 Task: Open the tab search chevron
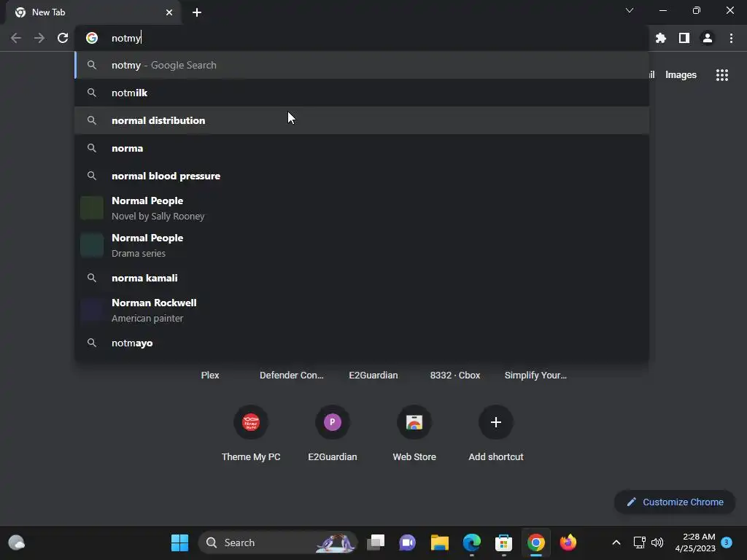pyautogui.click(x=630, y=10)
